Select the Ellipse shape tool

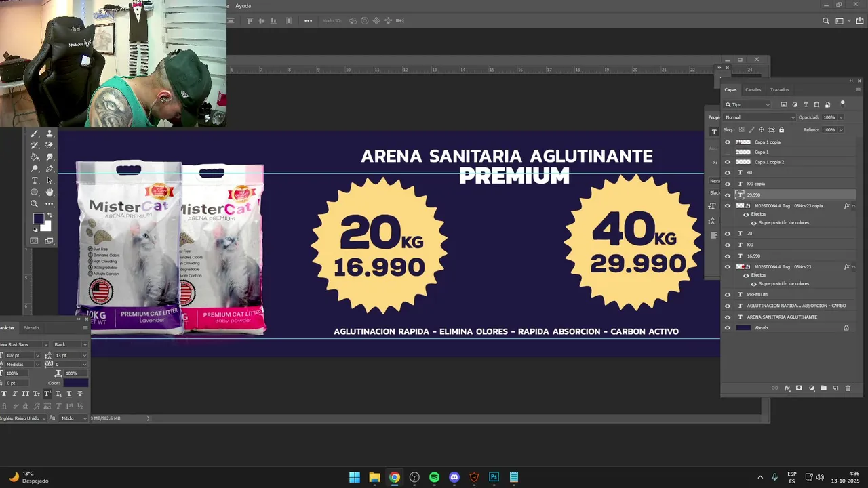point(35,192)
